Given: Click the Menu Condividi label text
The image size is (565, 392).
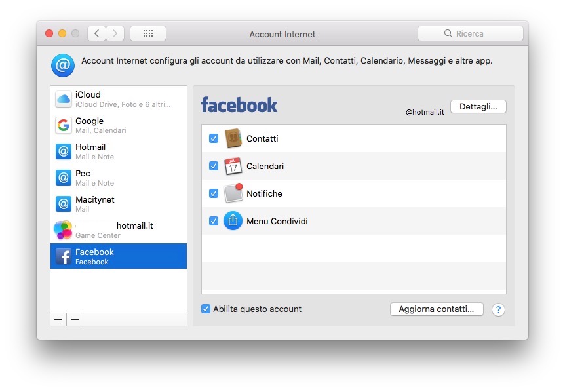Looking at the screenshot, I should pos(277,221).
